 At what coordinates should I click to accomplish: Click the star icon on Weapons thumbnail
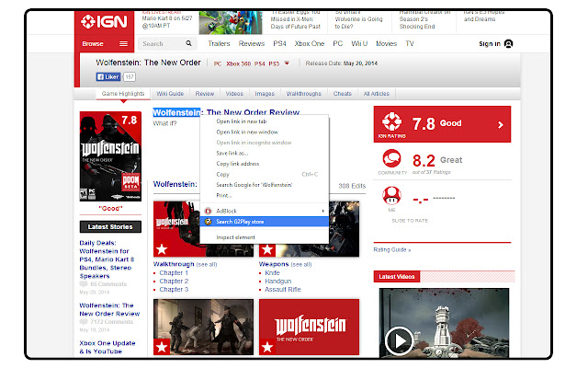point(267,248)
